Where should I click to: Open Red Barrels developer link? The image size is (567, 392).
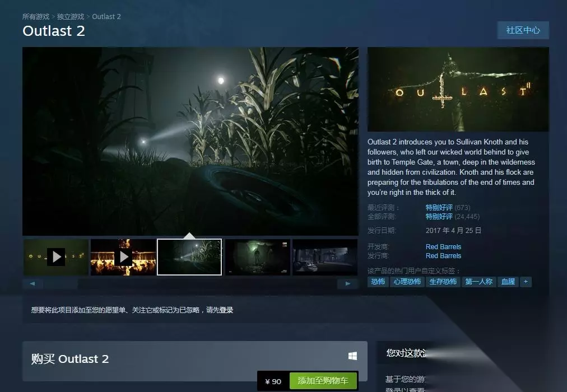(443, 247)
